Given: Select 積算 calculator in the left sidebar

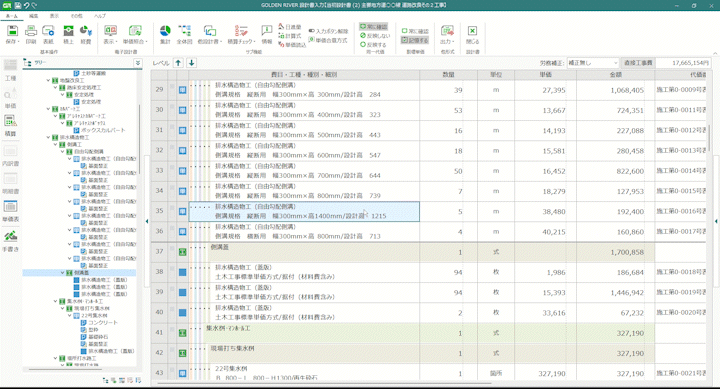Looking at the screenshot, I should tap(11, 126).
